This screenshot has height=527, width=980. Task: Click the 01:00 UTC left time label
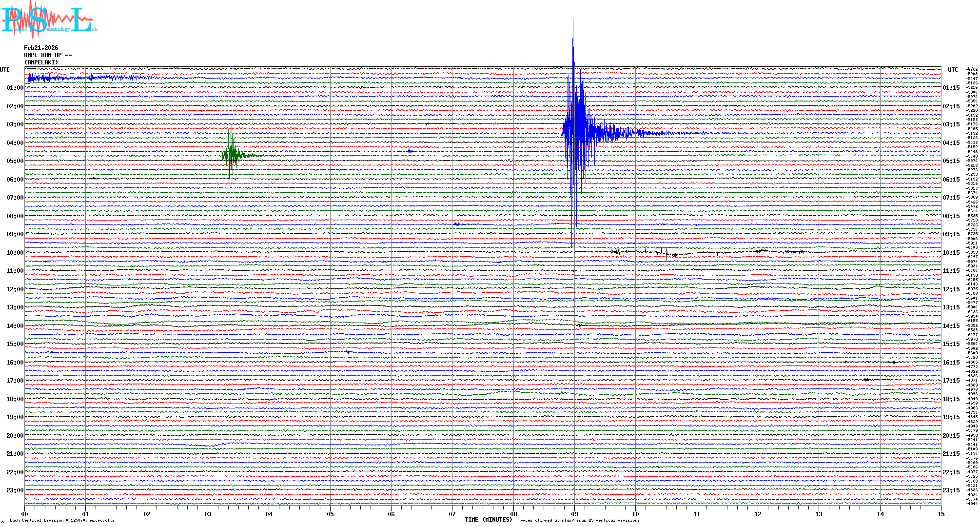point(15,88)
